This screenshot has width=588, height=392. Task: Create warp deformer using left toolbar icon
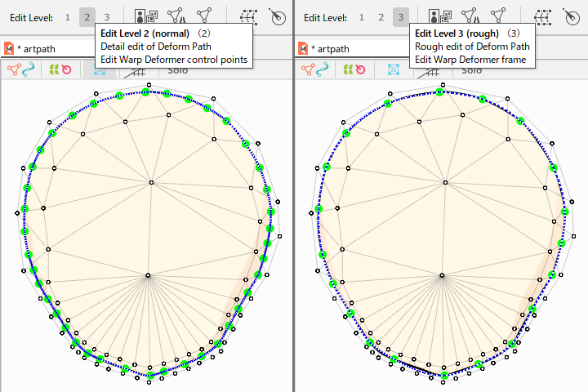pos(248,16)
